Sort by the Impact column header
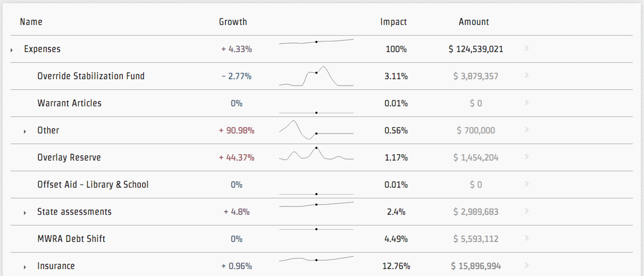This screenshot has height=276, width=644. coord(394,22)
